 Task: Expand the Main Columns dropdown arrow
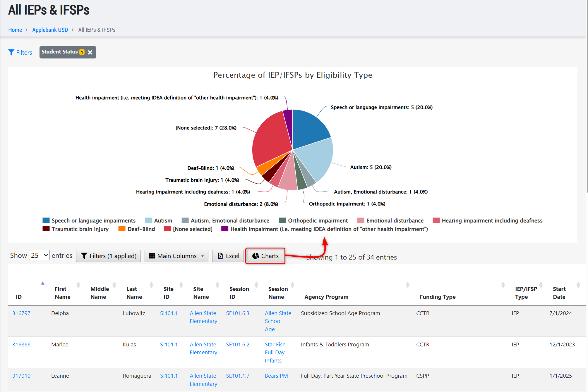[203, 256]
